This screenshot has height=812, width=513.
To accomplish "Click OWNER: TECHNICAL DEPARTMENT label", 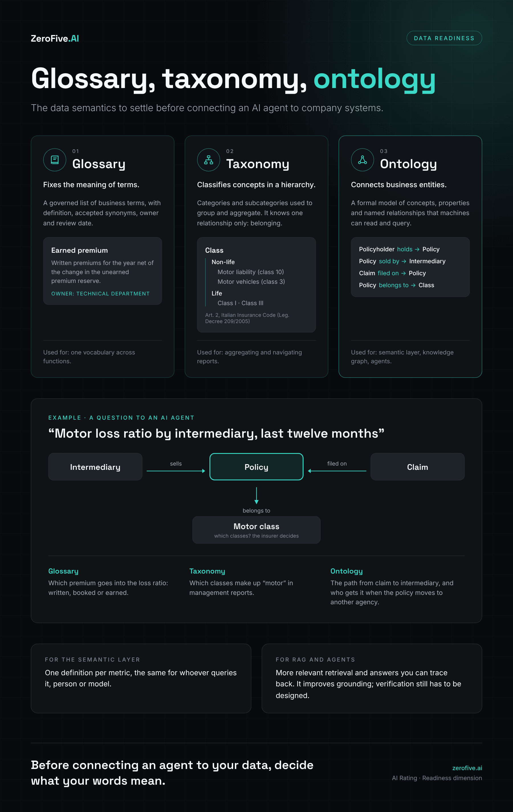I will pyautogui.click(x=100, y=294).
